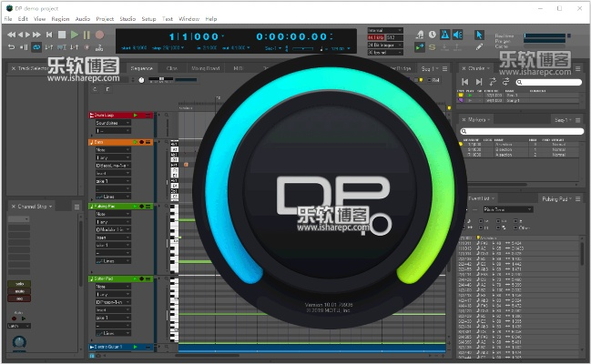Select the Pointer arrow tool

(x=480, y=35)
